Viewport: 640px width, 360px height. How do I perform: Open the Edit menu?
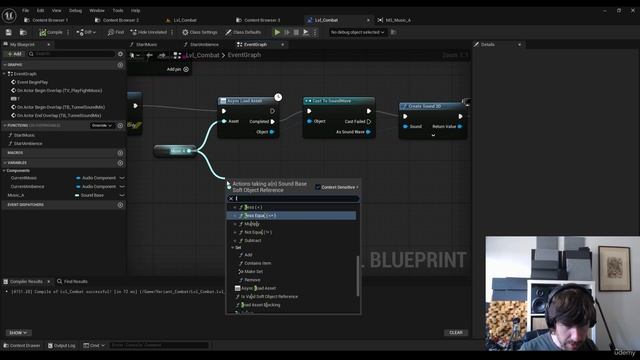(40, 10)
